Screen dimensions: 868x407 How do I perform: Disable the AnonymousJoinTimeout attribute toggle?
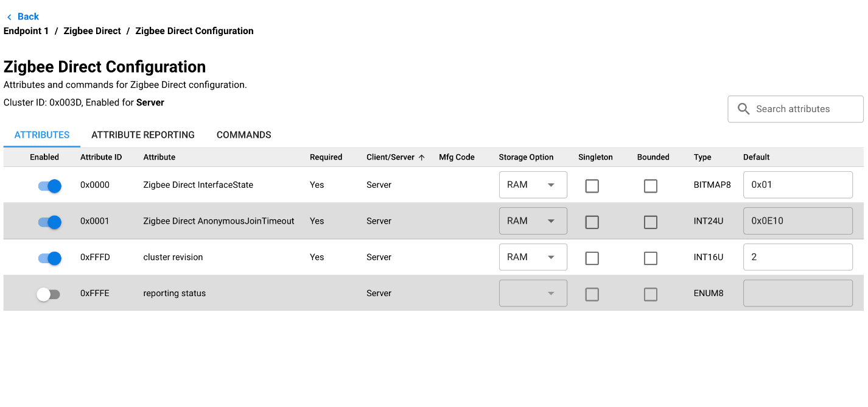[x=49, y=222]
